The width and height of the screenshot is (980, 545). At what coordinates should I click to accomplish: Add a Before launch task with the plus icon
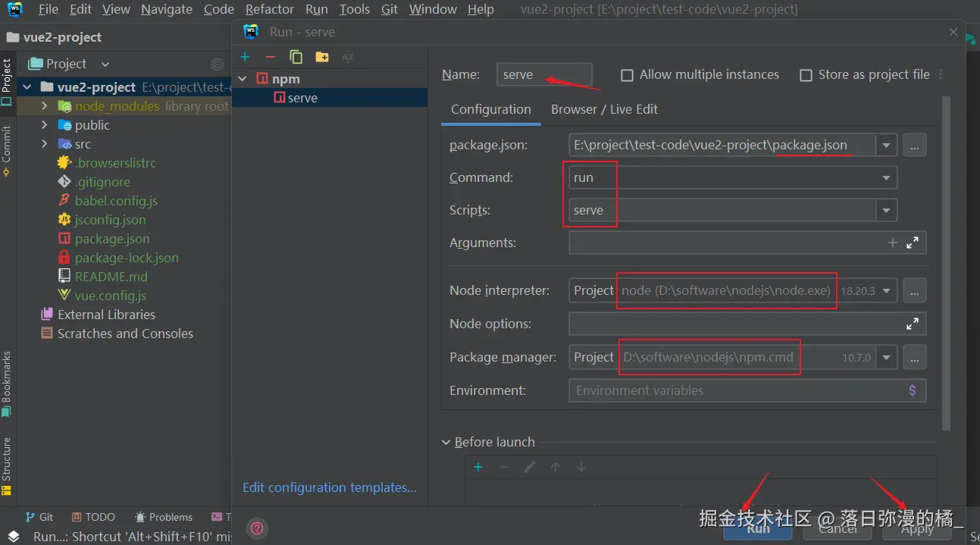tap(478, 467)
